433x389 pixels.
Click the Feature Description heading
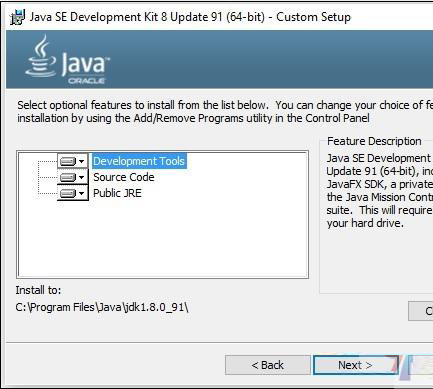click(374, 141)
